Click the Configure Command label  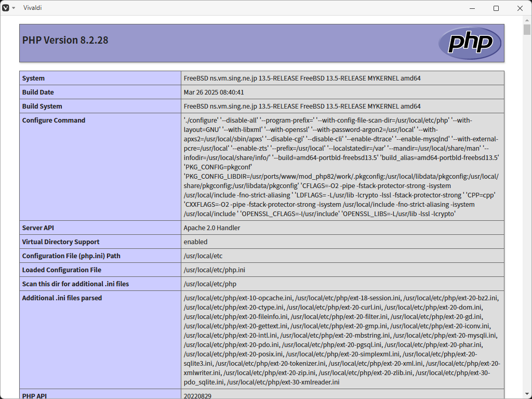pyautogui.click(x=54, y=120)
